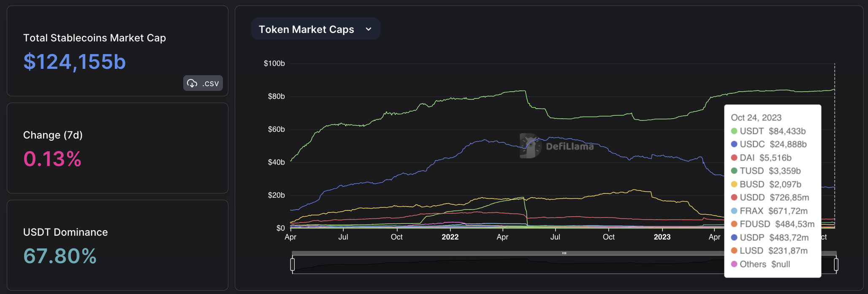Click the yellow BUSD dot in the tooltip
Screen dimensions: 868x294
pyautogui.click(x=734, y=185)
